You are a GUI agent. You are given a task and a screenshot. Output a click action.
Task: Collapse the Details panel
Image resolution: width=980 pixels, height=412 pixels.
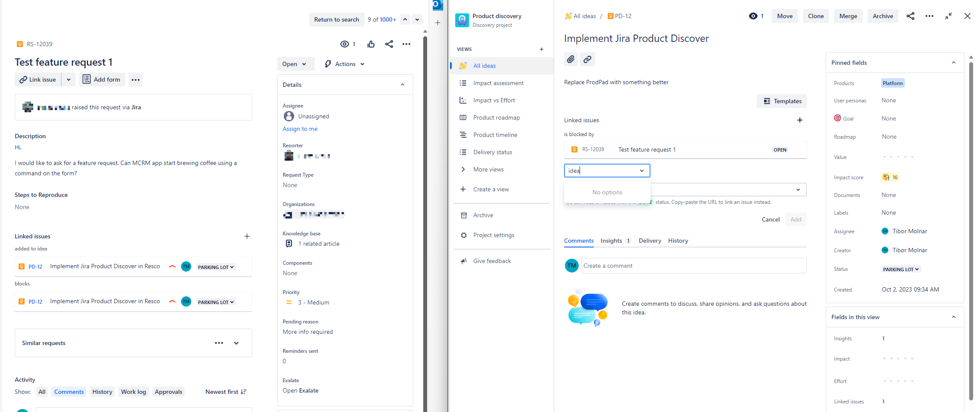[403, 85]
